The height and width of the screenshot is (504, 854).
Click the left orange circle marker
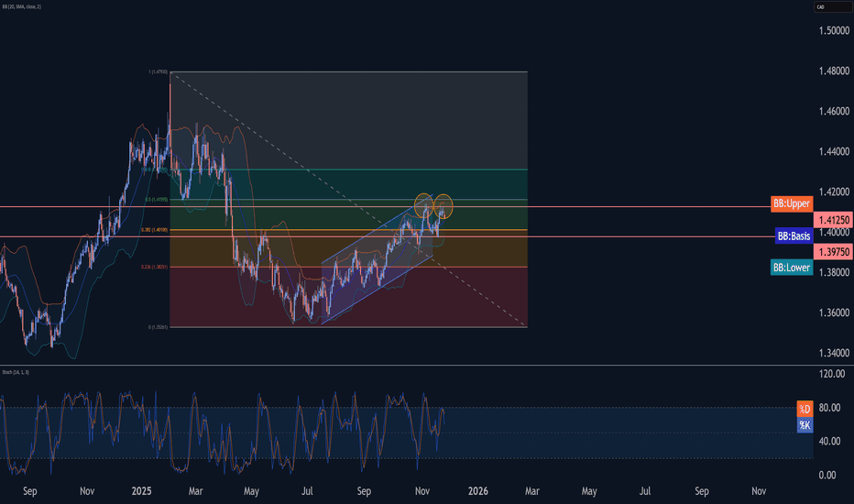423,205
